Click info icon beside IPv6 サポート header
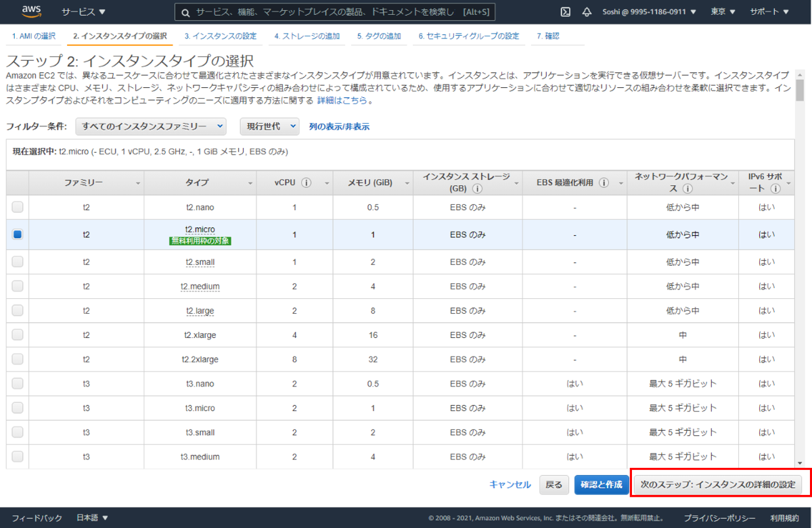 coord(775,189)
